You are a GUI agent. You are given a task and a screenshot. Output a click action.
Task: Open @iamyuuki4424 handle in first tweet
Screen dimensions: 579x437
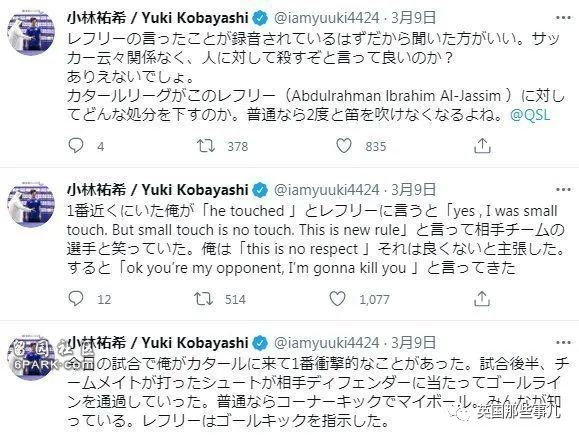[326, 18]
